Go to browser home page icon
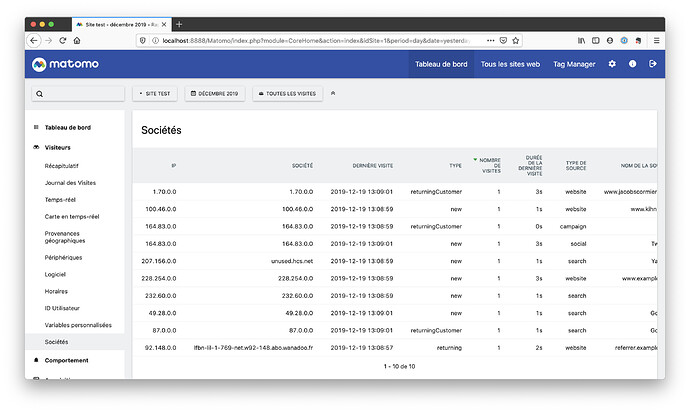 (77, 40)
